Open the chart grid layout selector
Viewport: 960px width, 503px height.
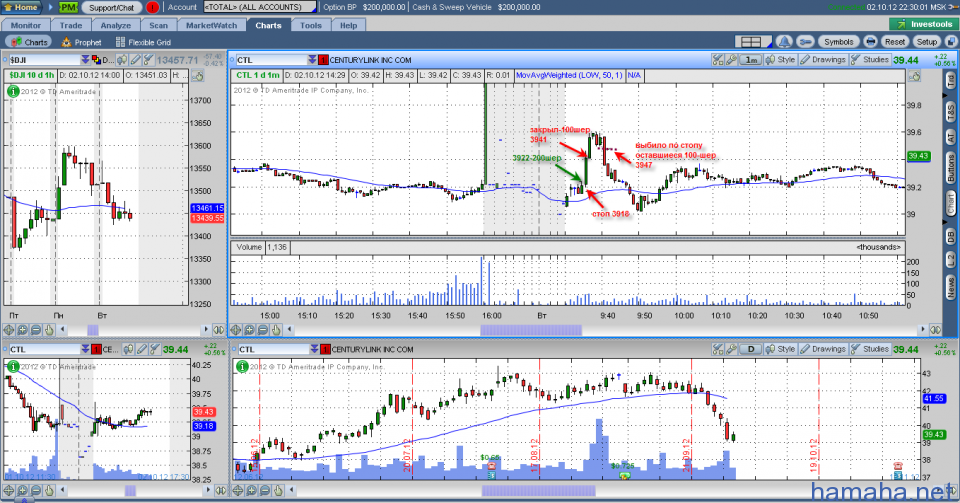tap(752, 42)
